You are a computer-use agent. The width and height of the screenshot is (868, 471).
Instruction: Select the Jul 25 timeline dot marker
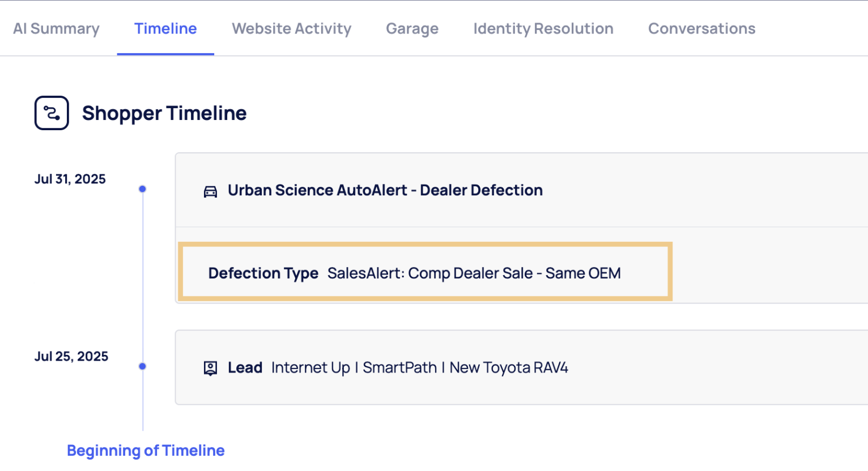coord(142,366)
